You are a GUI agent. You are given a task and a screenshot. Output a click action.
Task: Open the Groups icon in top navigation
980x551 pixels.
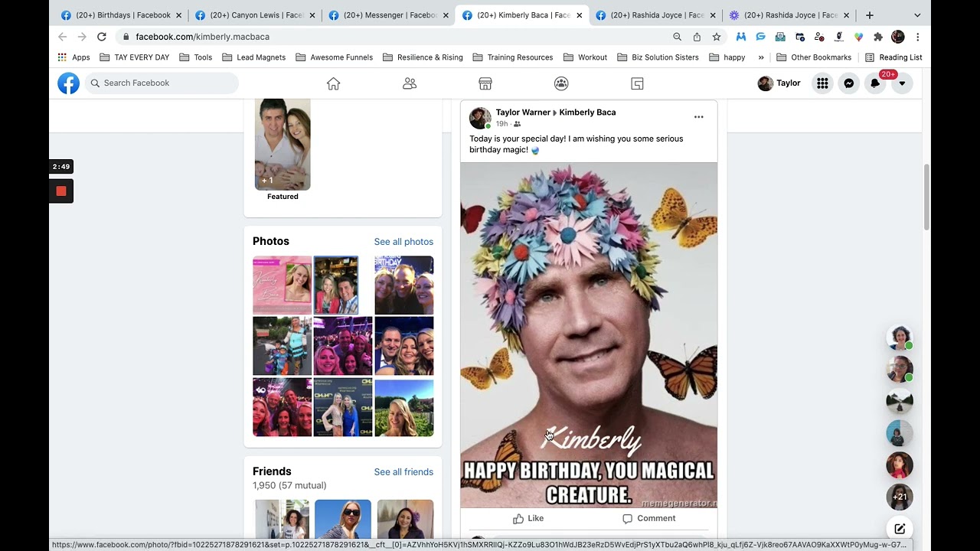coord(561,83)
